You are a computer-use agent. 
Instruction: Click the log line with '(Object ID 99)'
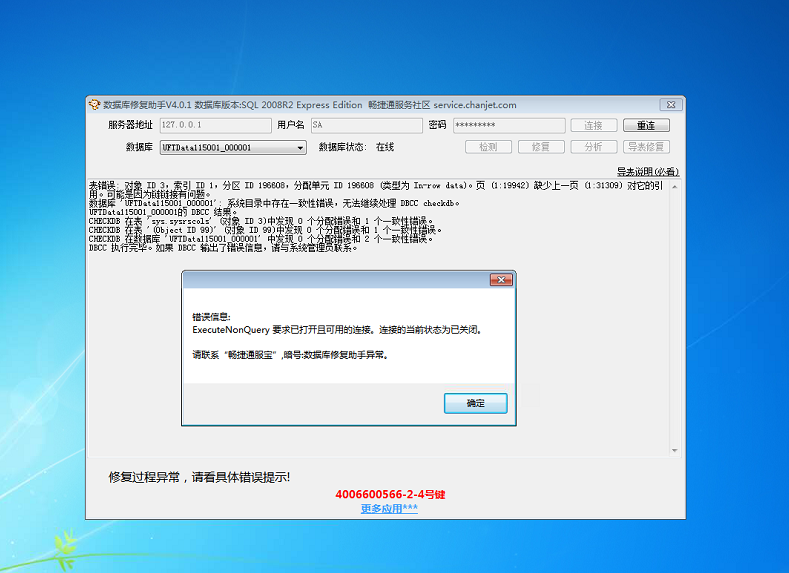pos(265,230)
